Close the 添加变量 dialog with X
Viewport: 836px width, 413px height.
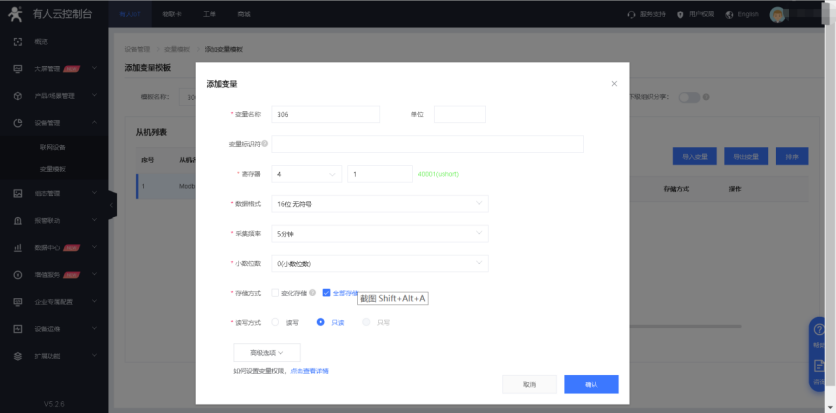(614, 83)
